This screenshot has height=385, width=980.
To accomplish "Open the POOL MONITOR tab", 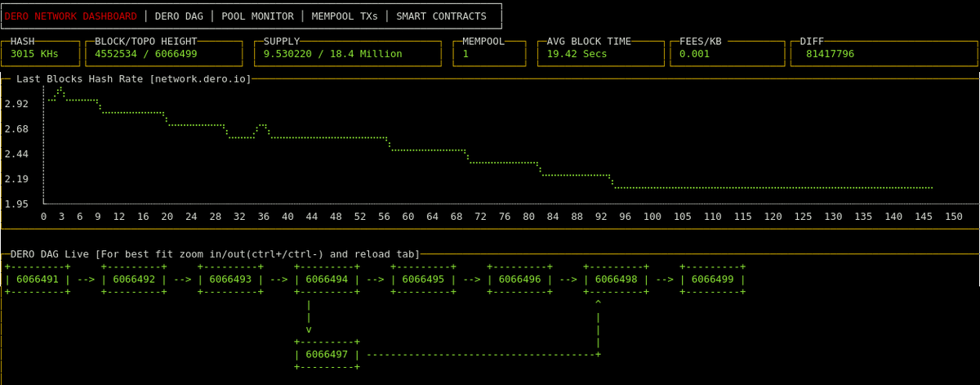I will click(x=258, y=16).
